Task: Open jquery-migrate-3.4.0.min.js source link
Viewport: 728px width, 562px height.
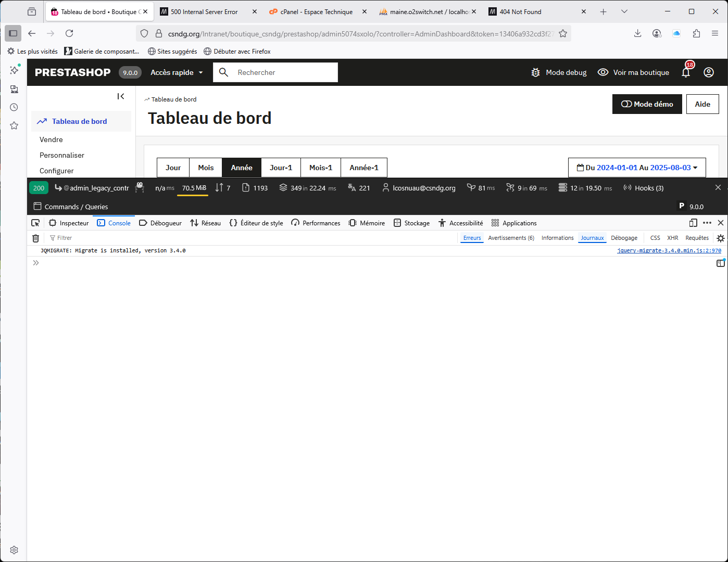Action: coord(669,250)
